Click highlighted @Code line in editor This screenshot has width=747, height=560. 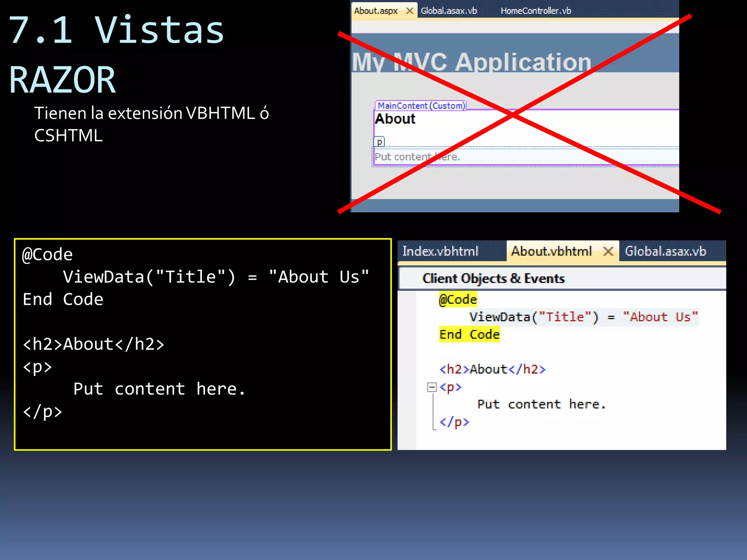click(458, 300)
